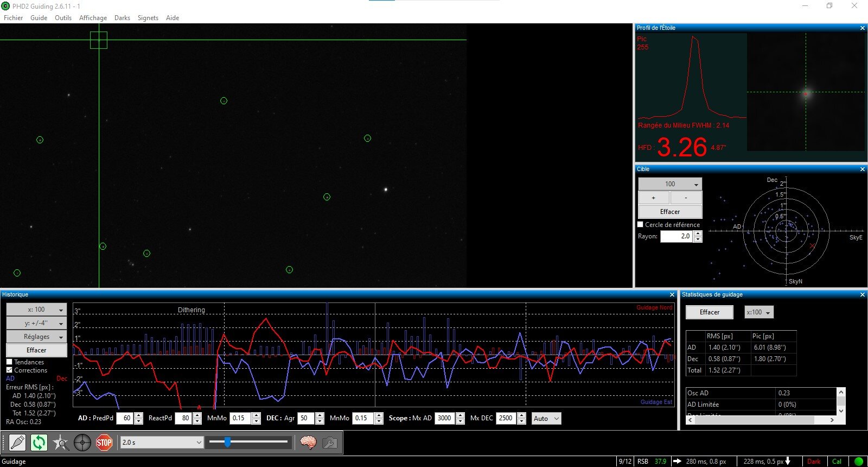868x467 pixels.
Task: Click Effacer in Statistiques de guidage
Action: [710, 312]
